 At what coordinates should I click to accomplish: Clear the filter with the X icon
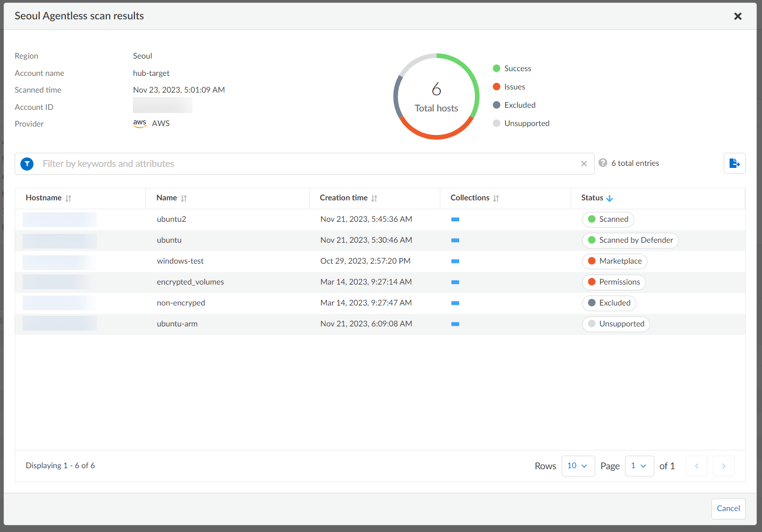(584, 164)
